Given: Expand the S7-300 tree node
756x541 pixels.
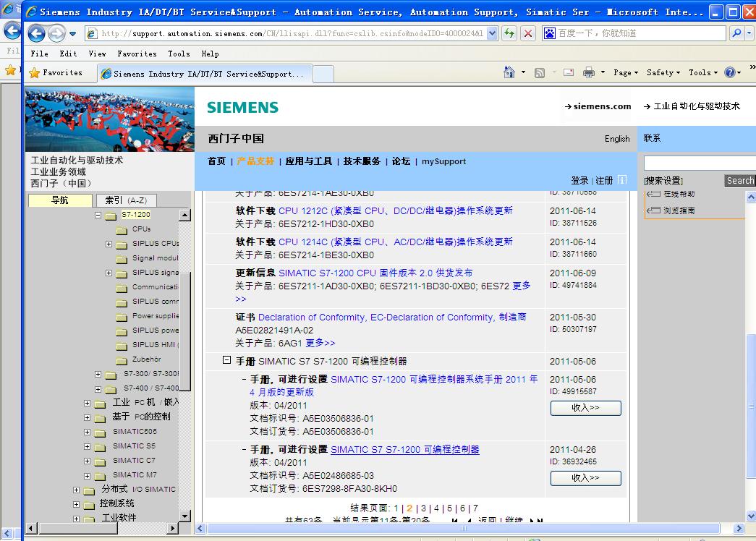Looking at the screenshot, I should coord(98,374).
